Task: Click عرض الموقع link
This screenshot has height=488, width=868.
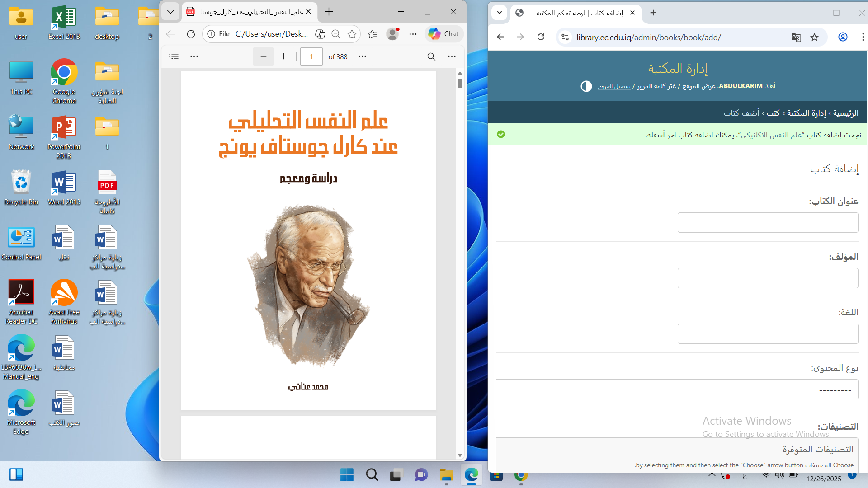Action: (x=699, y=86)
